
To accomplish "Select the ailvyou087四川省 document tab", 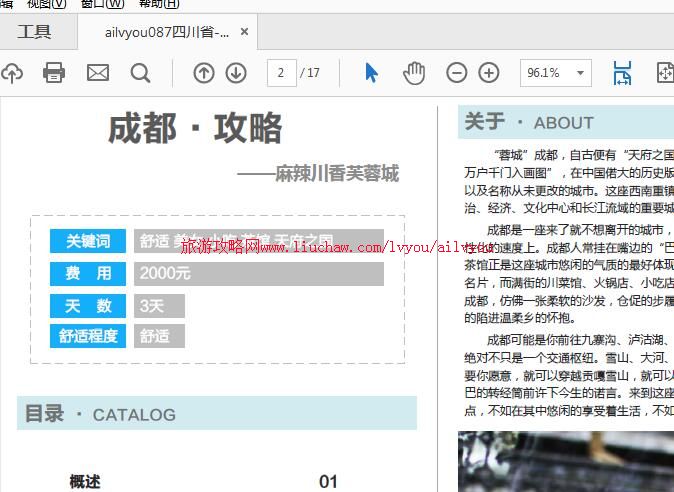I will pyautogui.click(x=166, y=32).
